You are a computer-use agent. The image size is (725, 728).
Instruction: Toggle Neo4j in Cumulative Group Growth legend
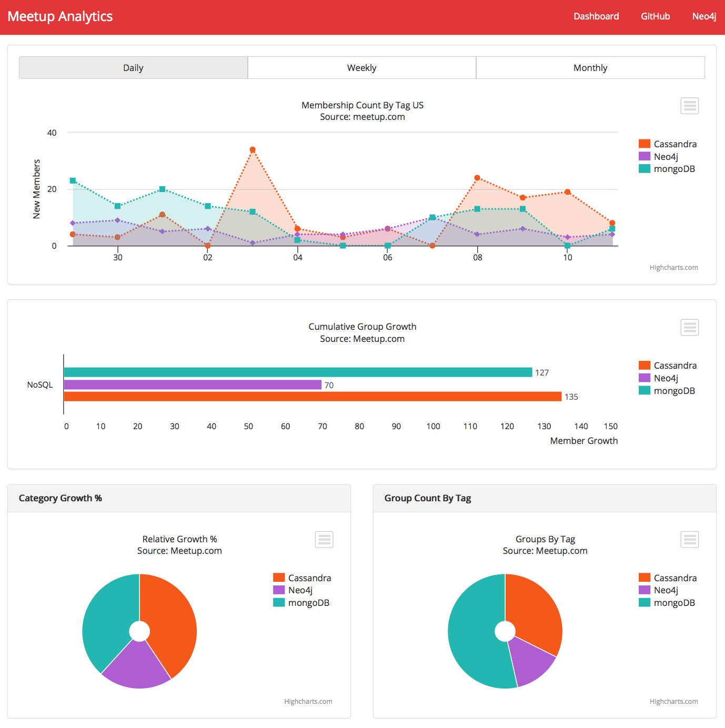[659, 378]
